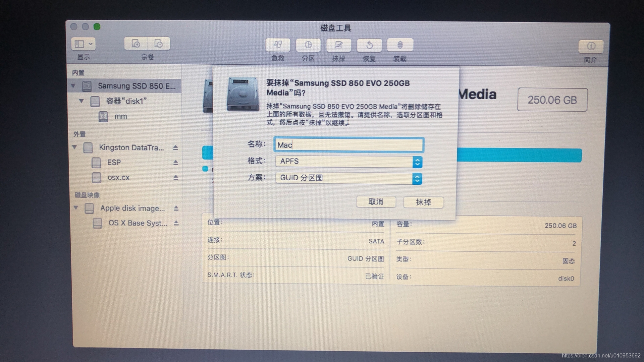Click the mm volume icon
This screenshot has height=362, width=644.
point(103,117)
